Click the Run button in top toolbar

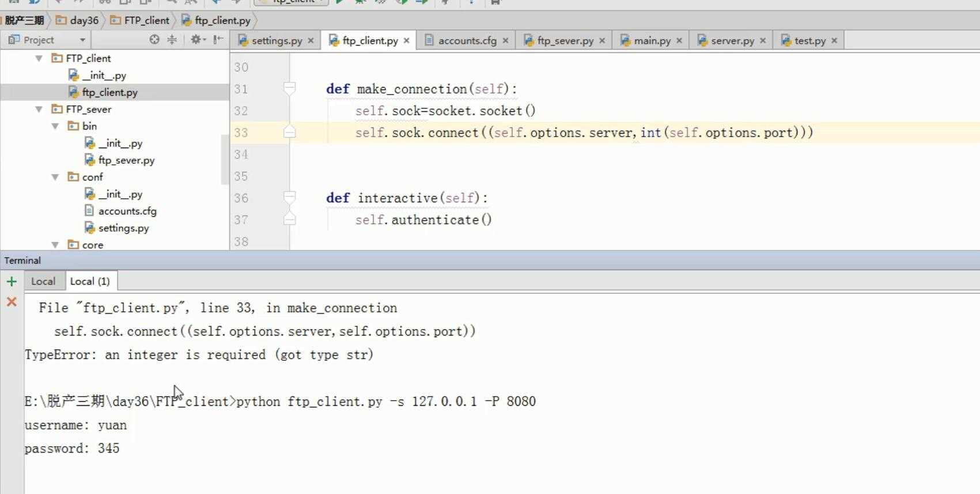tap(339, 2)
